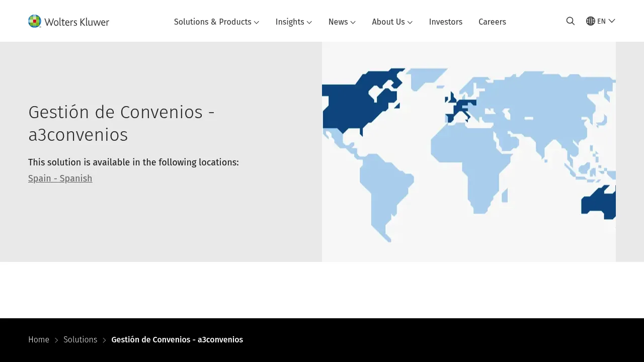Screen dimensions: 644x362
Task: Click the world map image
Action: 469,152
